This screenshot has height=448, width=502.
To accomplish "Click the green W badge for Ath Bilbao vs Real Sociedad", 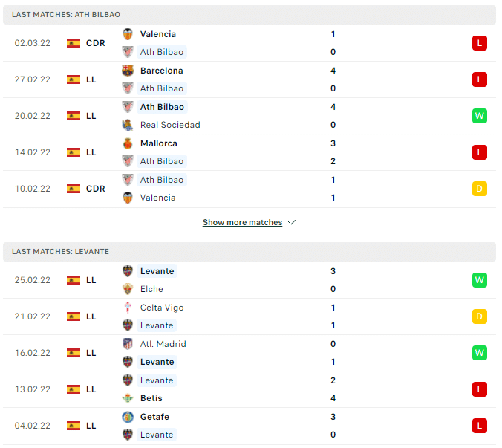I will click(x=480, y=116).
